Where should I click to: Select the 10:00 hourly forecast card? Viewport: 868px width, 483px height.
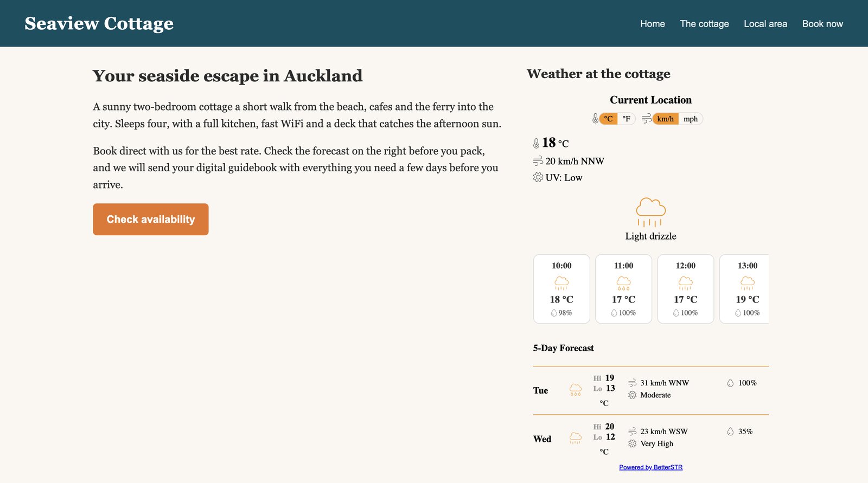[561, 289]
